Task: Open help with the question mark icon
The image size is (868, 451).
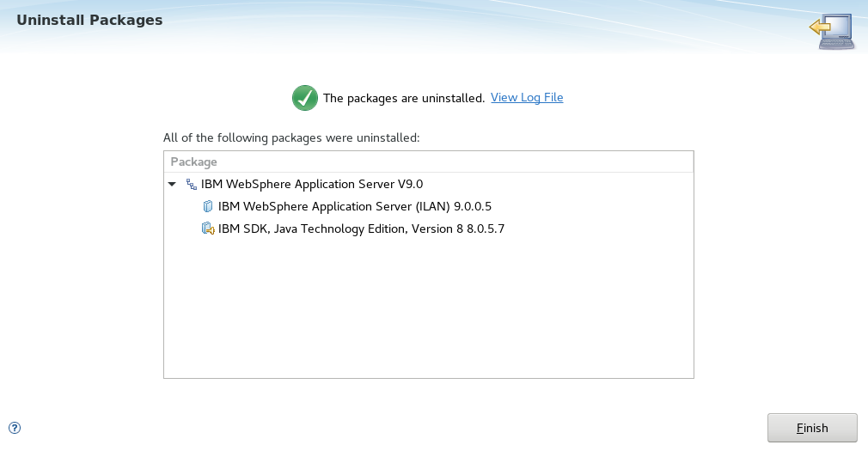Action: [x=15, y=428]
